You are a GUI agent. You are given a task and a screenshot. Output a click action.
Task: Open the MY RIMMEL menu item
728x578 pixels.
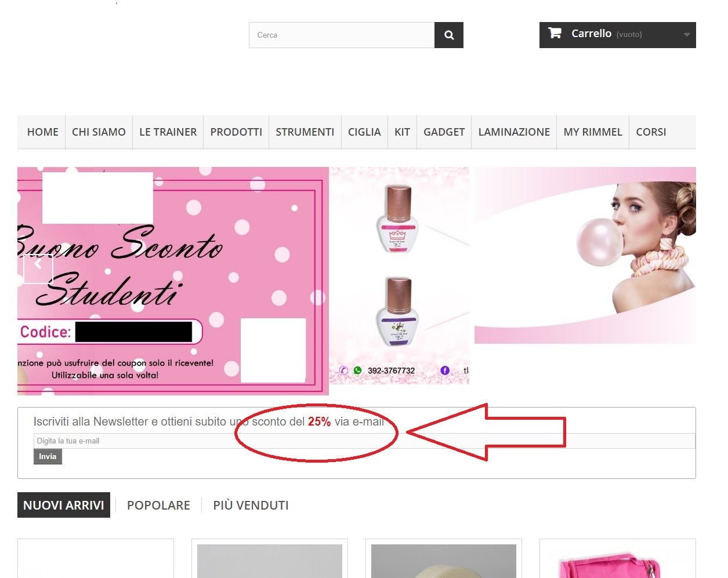(x=593, y=132)
